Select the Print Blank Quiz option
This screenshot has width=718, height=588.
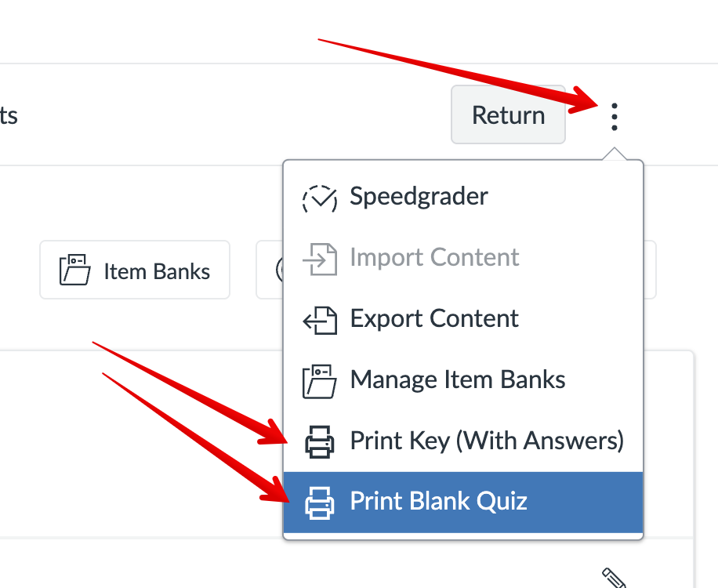click(439, 501)
